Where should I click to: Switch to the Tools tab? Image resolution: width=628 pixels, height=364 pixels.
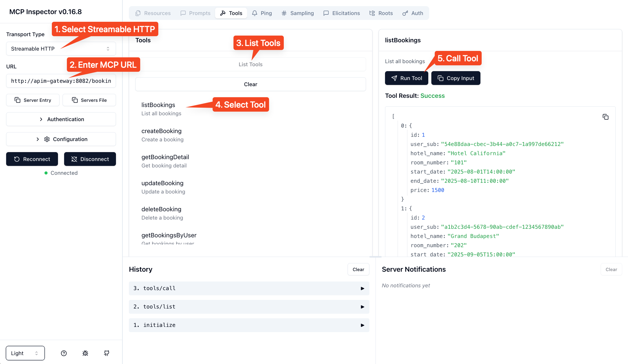231,13
